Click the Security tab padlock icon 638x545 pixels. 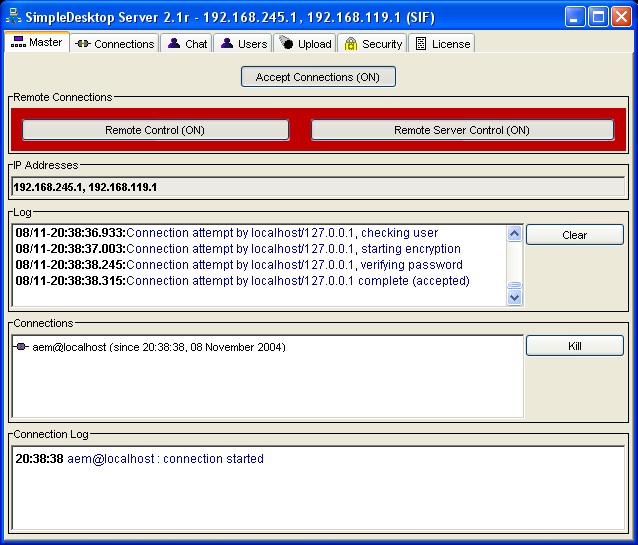tap(350, 44)
